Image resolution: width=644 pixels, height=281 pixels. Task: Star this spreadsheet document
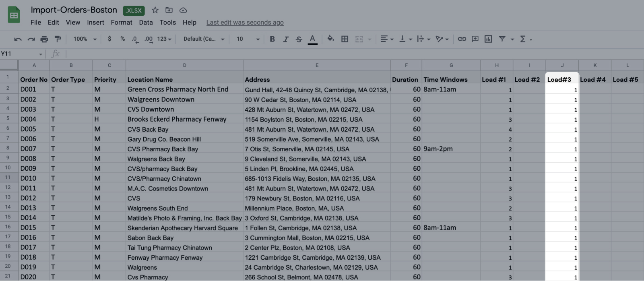(155, 10)
